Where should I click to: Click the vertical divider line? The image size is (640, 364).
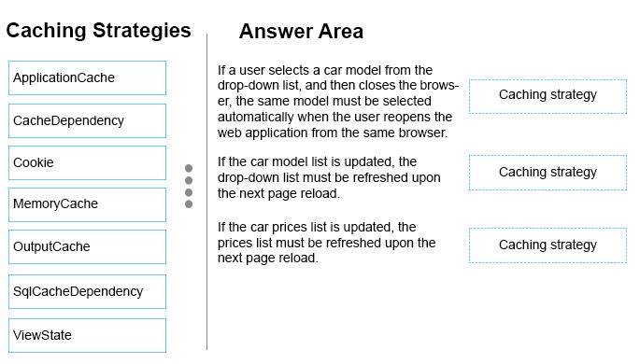[206, 191]
